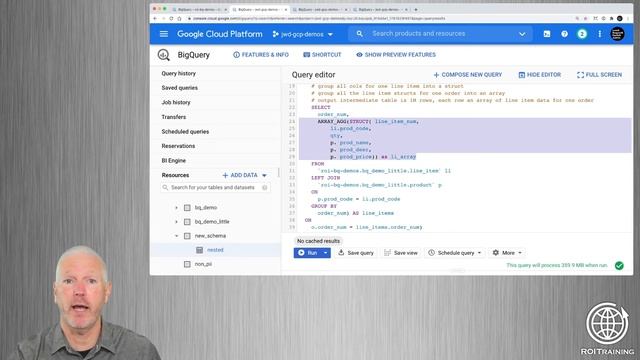Click the No cached results label
This screenshot has width=640, height=360.
(318, 241)
